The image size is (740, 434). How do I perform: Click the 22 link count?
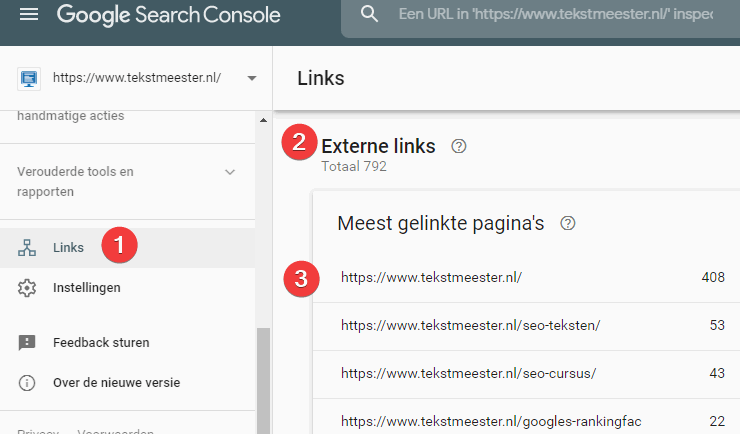tap(717, 421)
